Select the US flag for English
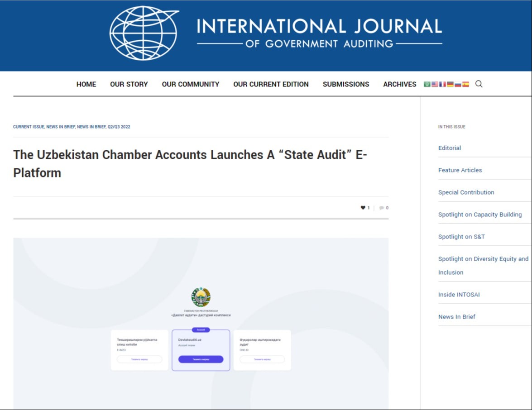The width and height of the screenshot is (532, 410). (x=435, y=84)
